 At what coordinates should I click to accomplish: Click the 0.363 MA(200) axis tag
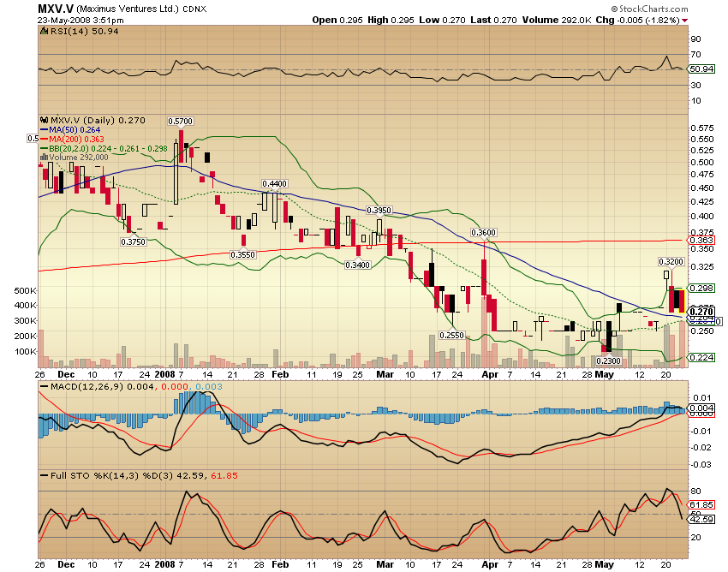click(701, 241)
